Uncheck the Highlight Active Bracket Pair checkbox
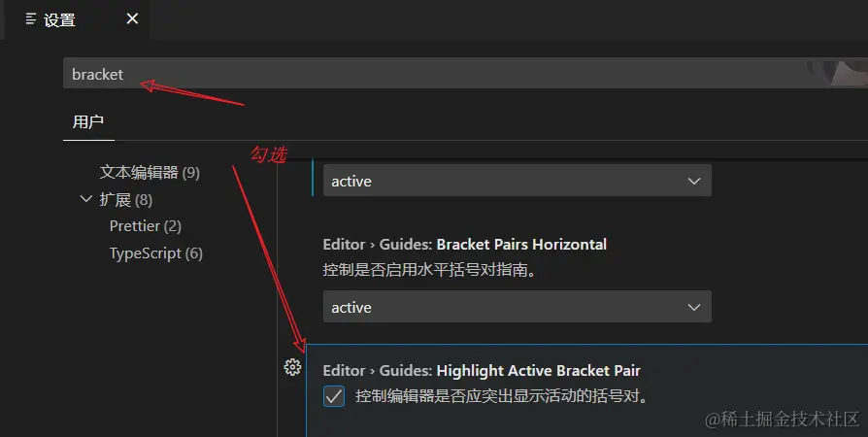 point(334,396)
